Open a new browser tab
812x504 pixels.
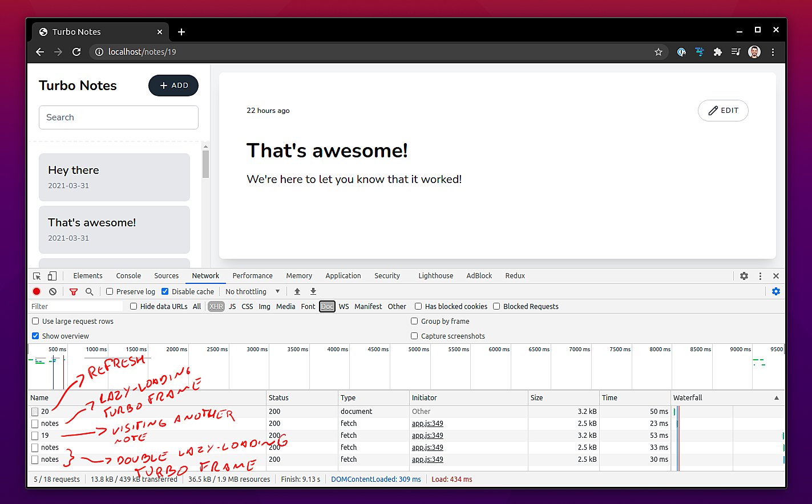coord(181,32)
